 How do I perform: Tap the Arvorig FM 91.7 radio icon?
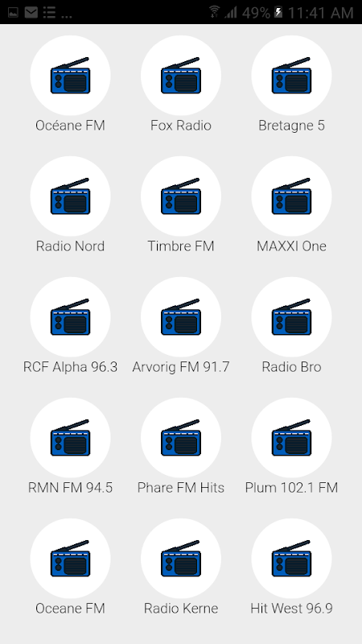tap(181, 317)
